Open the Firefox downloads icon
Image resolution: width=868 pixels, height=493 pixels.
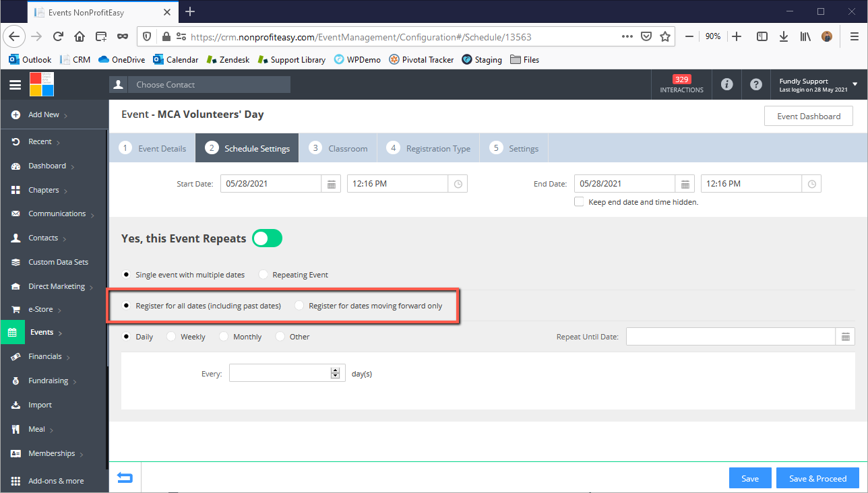point(784,37)
